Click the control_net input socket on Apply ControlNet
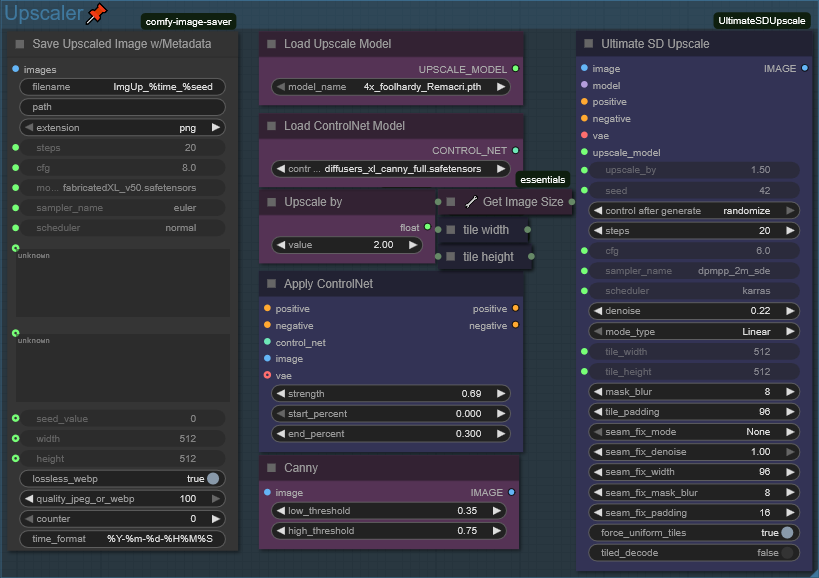This screenshot has width=819, height=578. [267, 342]
